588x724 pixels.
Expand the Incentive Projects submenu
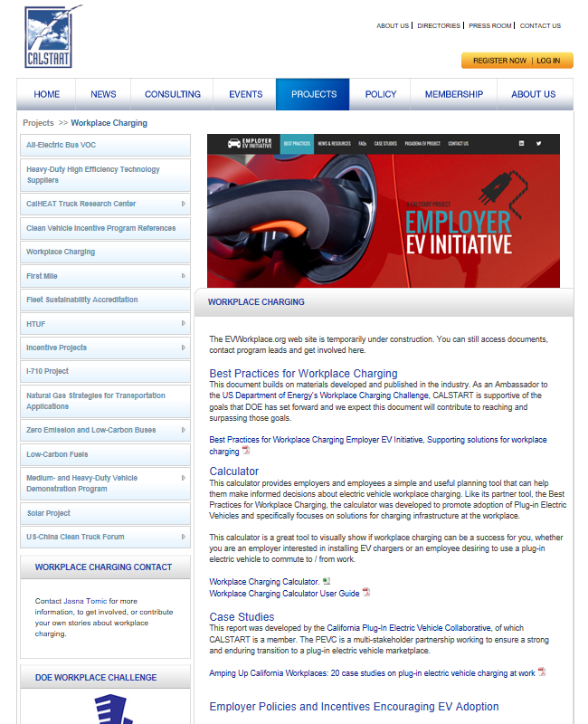(184, 348)
